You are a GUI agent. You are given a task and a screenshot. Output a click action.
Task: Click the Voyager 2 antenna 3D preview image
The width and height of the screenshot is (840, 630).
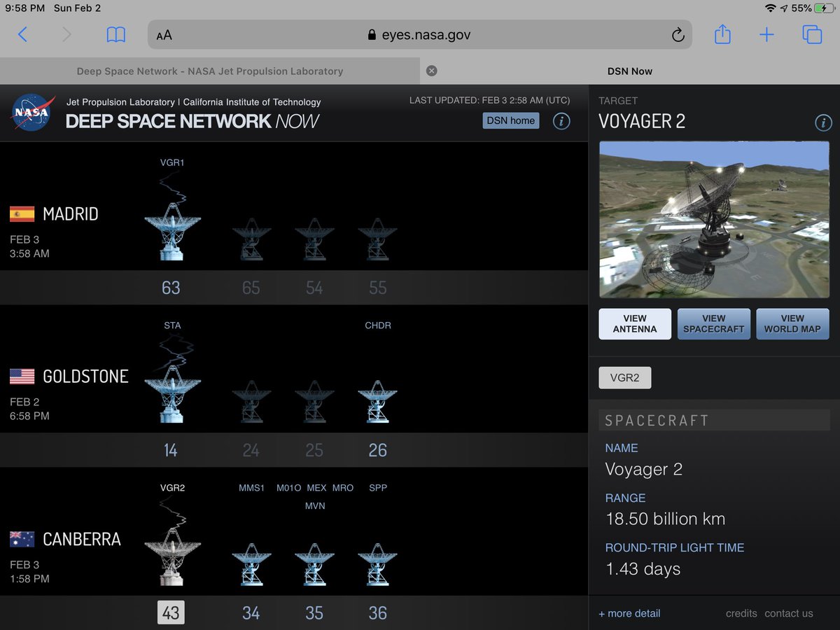click(714, 220)
